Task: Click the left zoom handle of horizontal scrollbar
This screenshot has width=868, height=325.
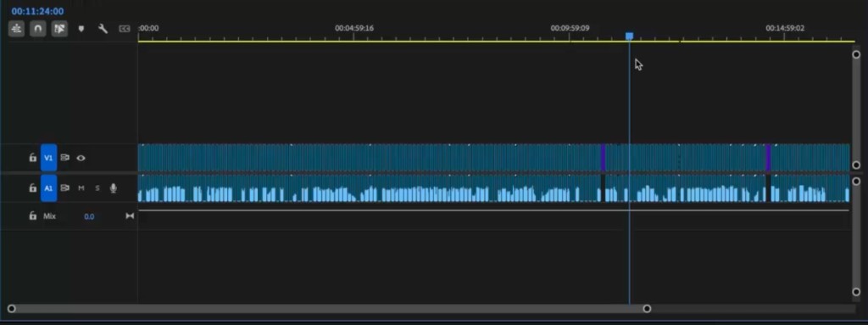Action: pyautogui.click(x=12, y=308)
